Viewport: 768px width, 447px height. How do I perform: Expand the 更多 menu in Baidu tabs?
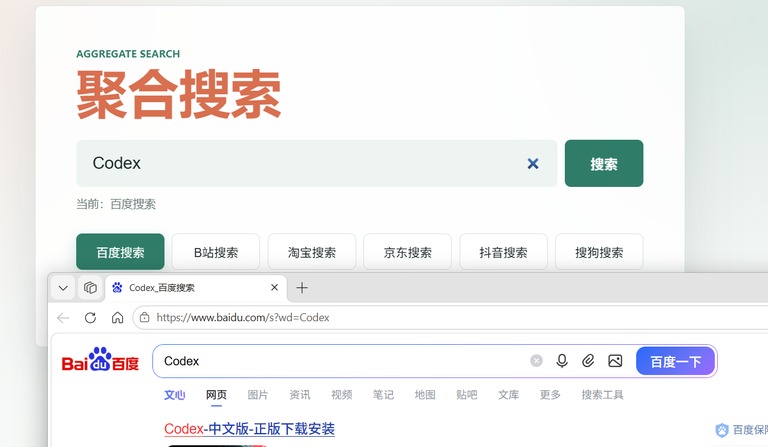(550, 395)
